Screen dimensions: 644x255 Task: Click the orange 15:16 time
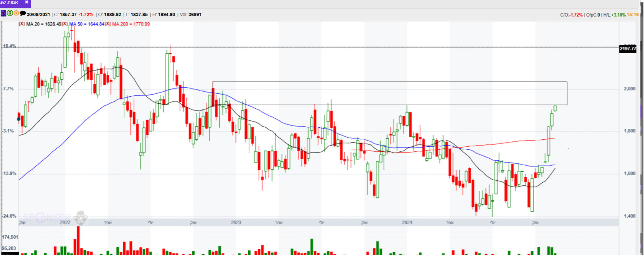click(x=633, y=15)
